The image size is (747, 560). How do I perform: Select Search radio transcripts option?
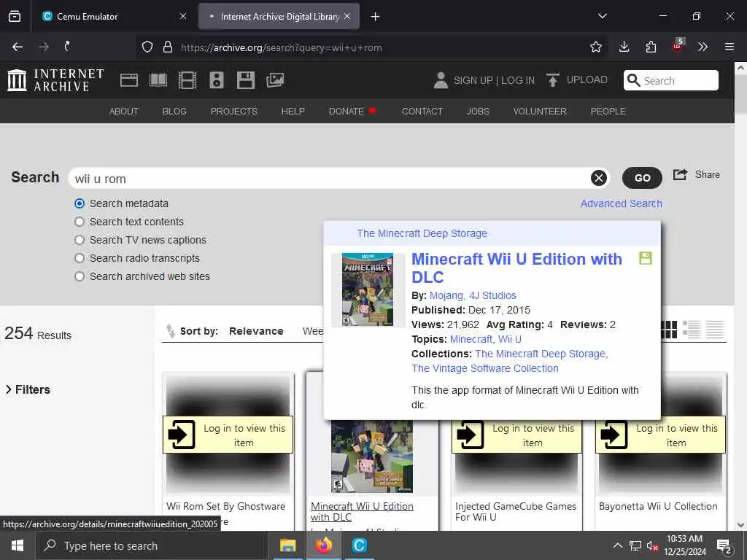(80, 258)
